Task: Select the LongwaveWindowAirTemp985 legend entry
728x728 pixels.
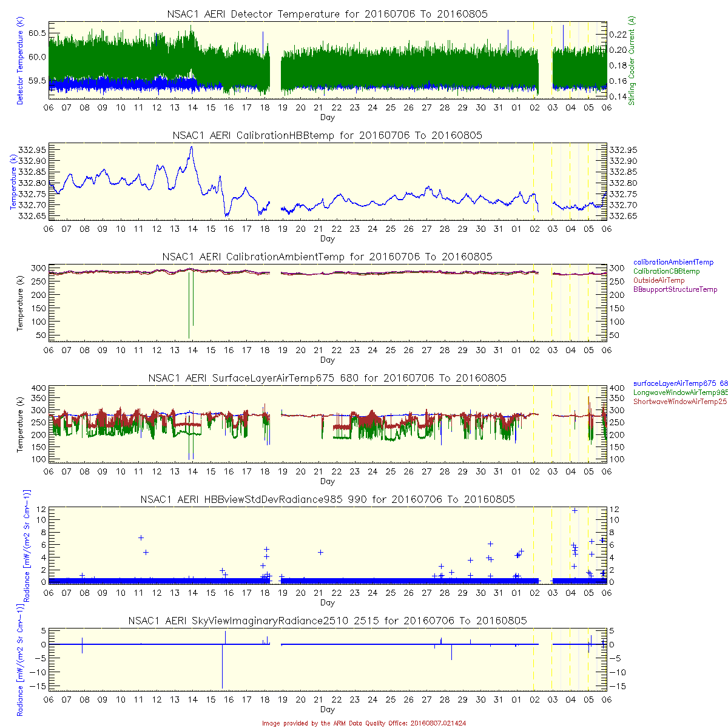Action: (x=679, y=393)
